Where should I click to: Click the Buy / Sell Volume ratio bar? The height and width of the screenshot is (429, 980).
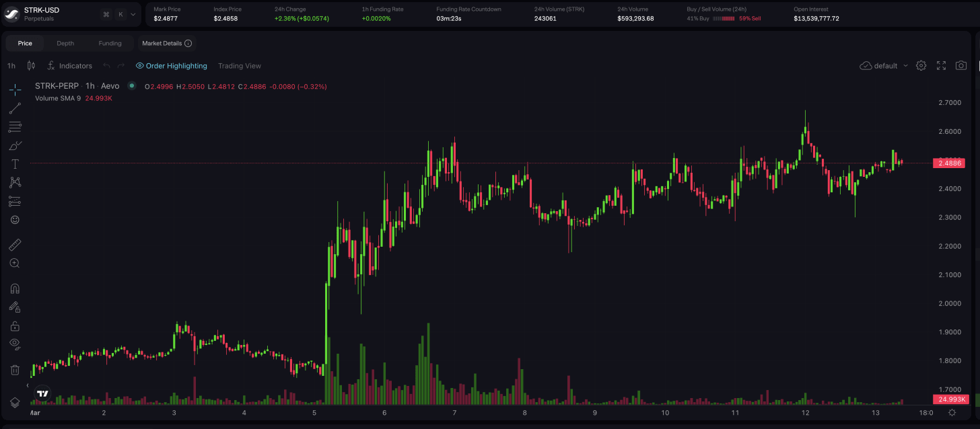tap(724, 18)
